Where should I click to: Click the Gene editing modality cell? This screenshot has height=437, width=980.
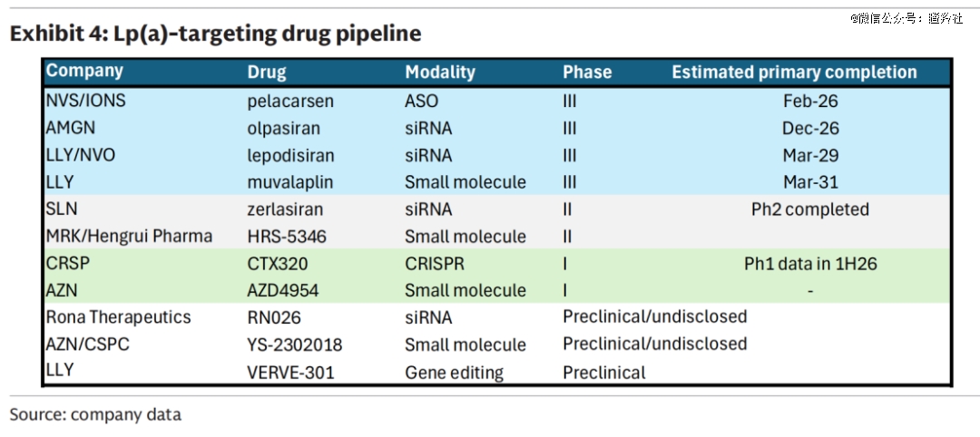(454, 373)
